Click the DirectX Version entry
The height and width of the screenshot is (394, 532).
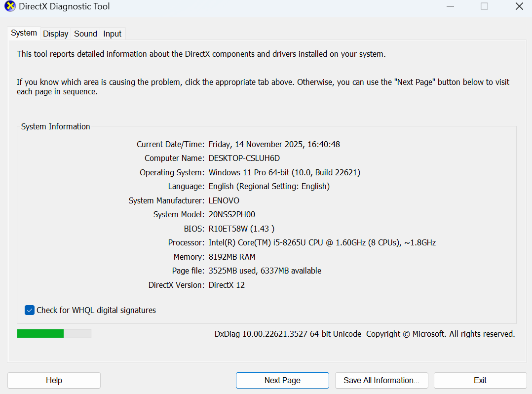(227, 285)
